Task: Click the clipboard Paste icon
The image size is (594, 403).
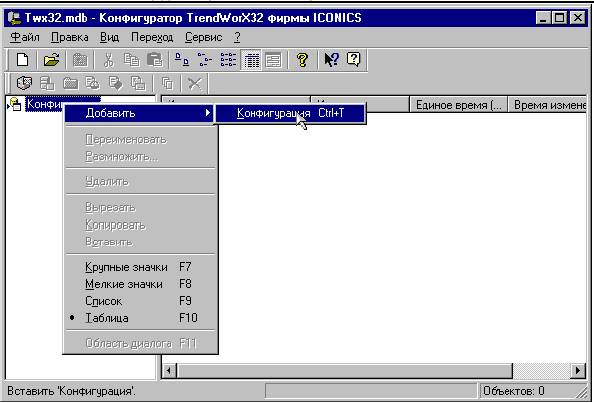Action: (154, 60)
